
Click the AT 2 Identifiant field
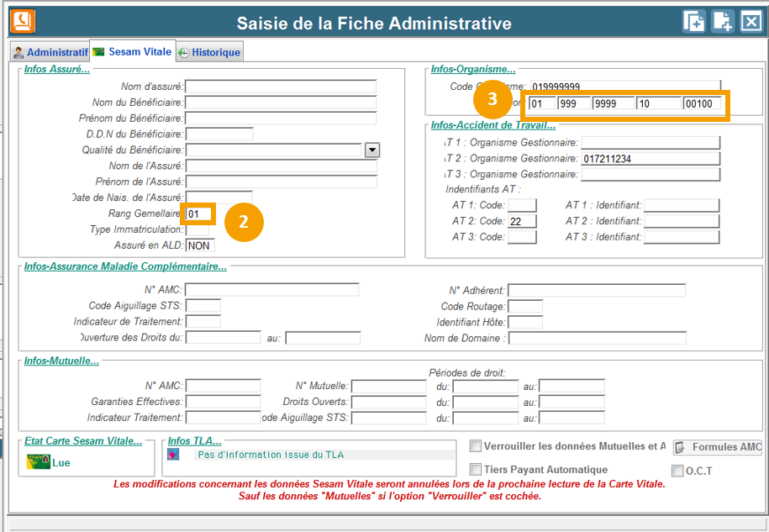[x=682, y=221]
